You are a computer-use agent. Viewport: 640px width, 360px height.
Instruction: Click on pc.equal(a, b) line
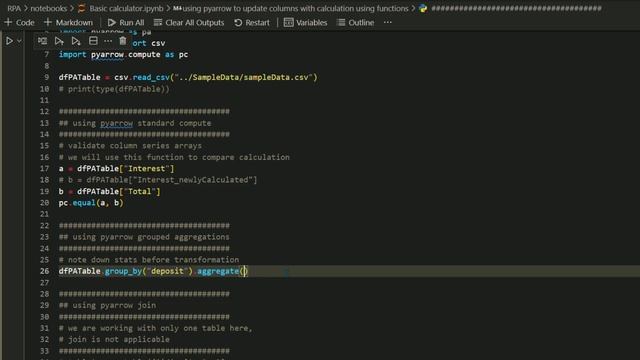pyautogui.click(x=91, y=203)
